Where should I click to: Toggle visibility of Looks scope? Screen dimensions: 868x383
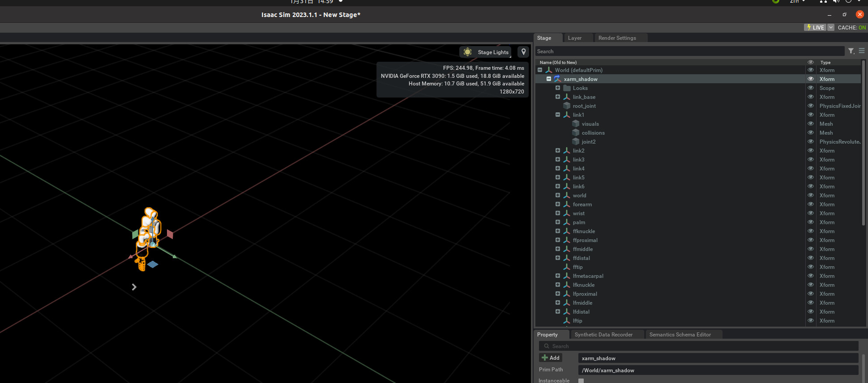(x=811, y=88)
